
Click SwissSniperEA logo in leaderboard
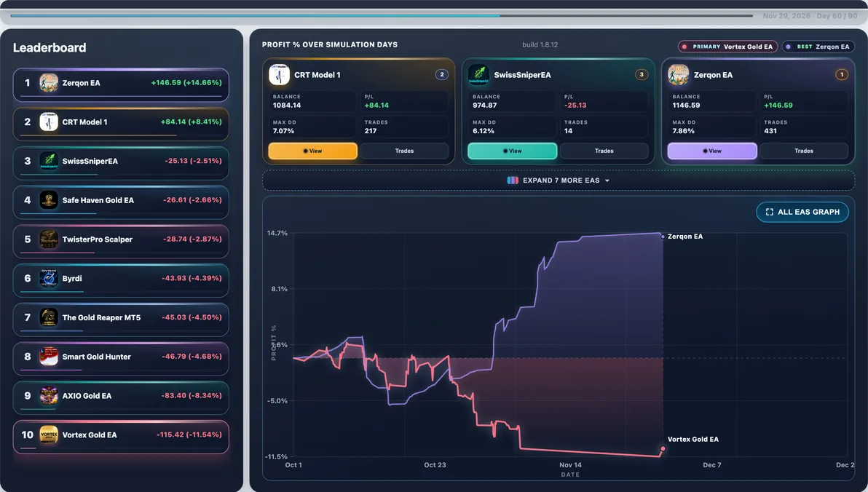pos(49,161)
